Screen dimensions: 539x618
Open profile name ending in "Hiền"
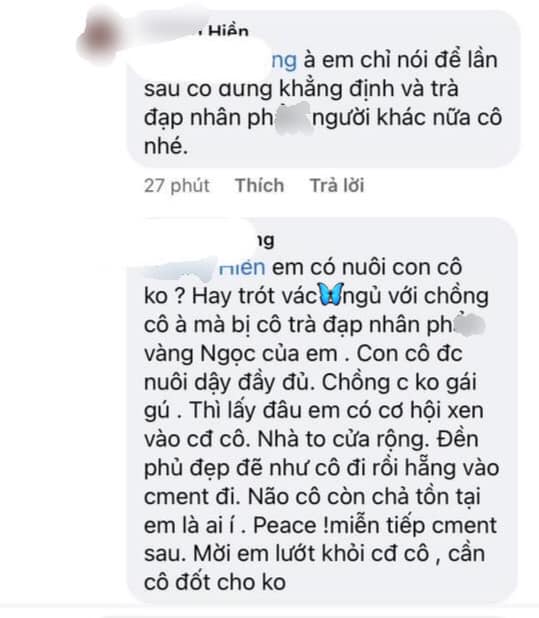click(x=229, y=32)
